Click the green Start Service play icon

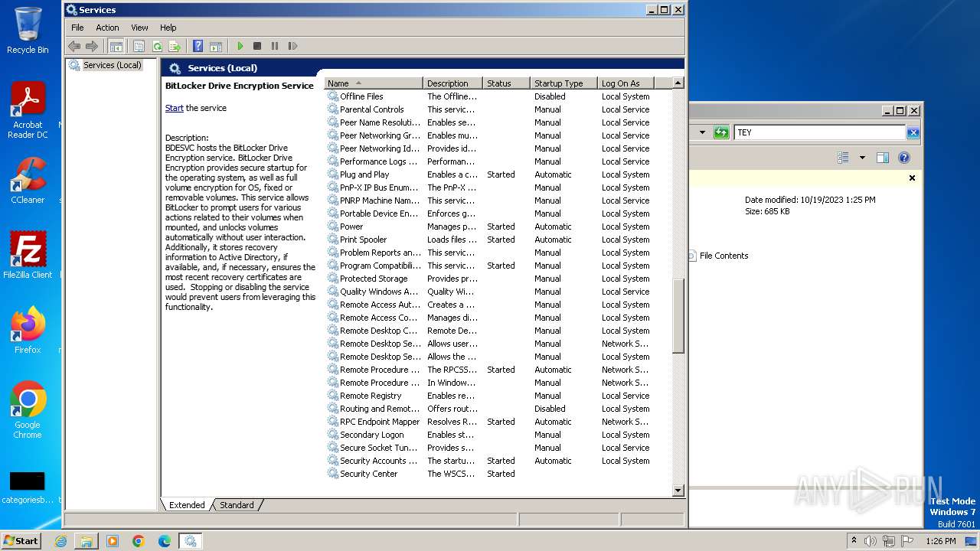pos(240,46)
